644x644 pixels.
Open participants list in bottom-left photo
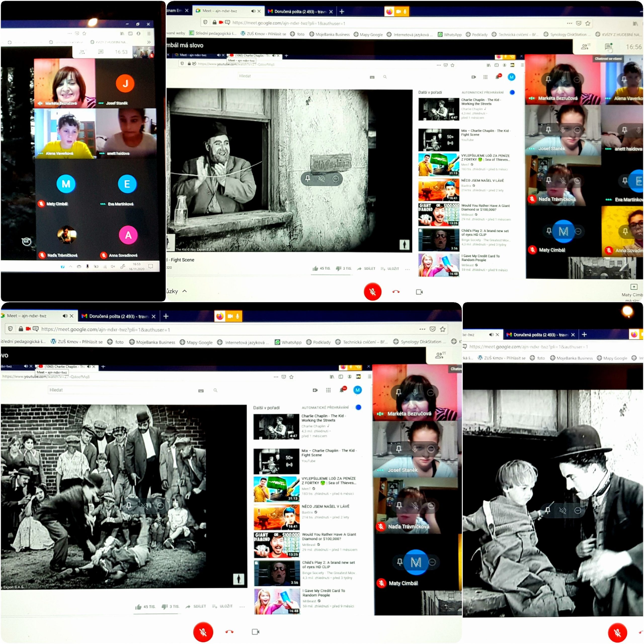[x=440, y=355]
